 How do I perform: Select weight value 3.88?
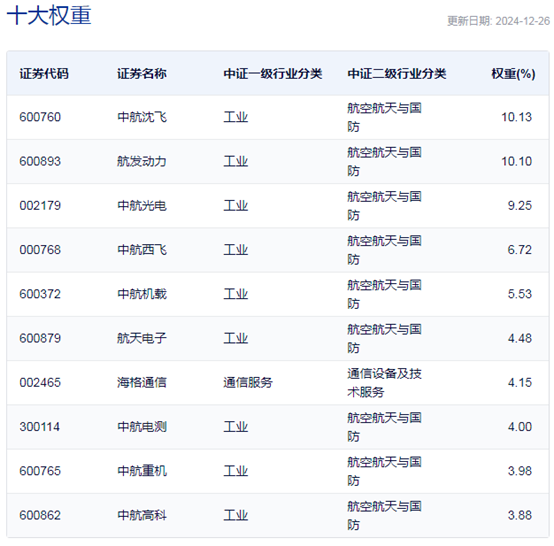pyautogui.click(x=520, y=515)
